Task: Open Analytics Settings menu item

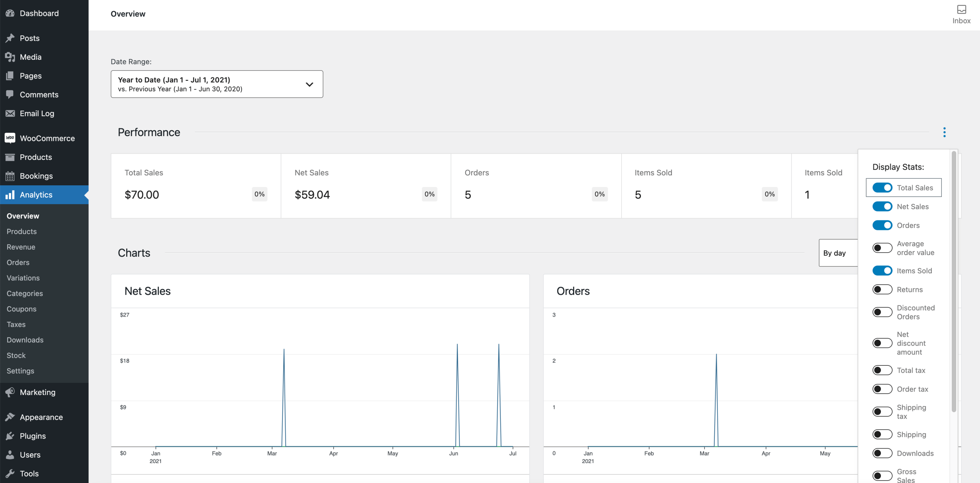Action: 20,371
